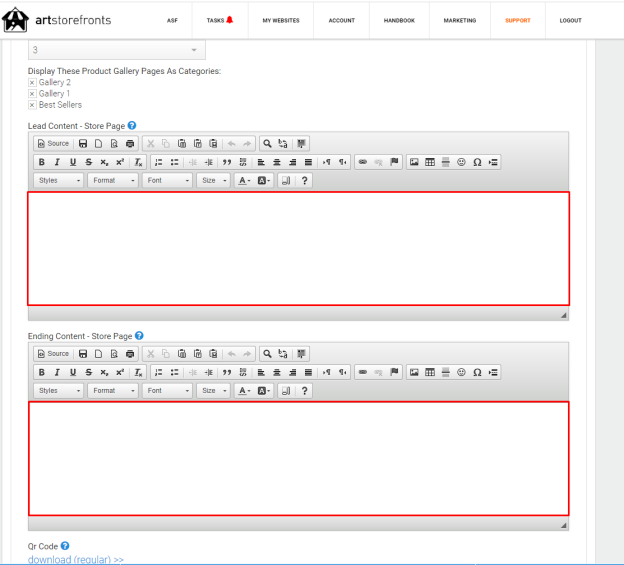
Task: Click the Print icon in the Ending Content toolbar
Action: pos(130,354)
